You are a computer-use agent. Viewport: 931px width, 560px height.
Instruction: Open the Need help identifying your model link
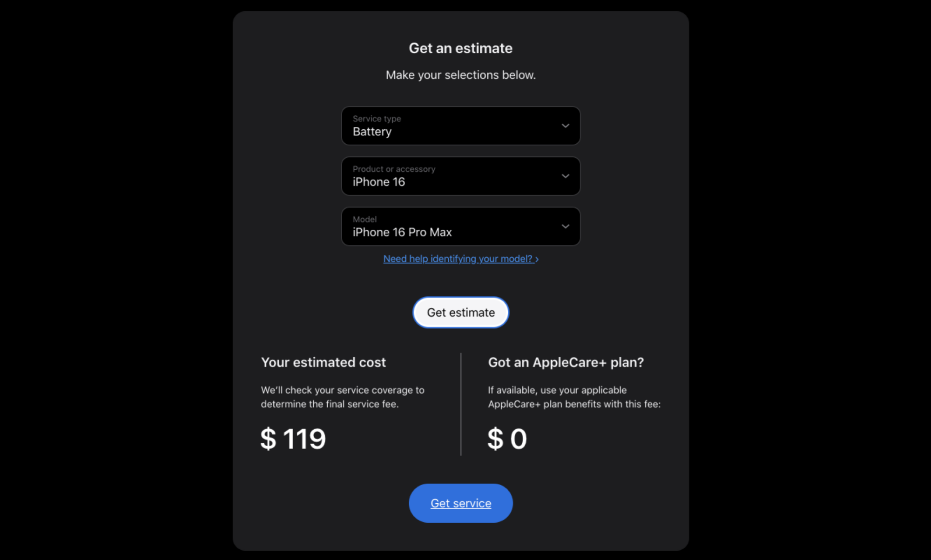tap(461, 259)
